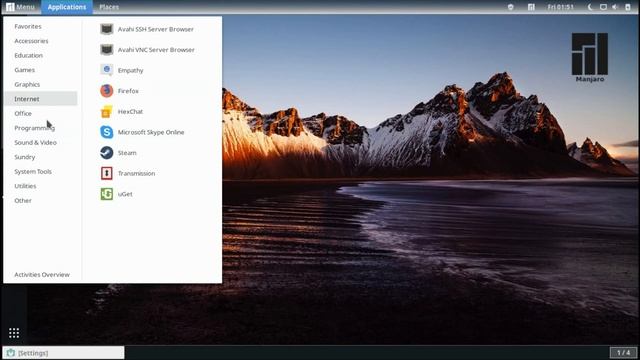Image resolution: width=640 pixels, height=360 pixels.
Task: Open the Avahi VNC Server Browser icon
Action: (x=107, y=49)
